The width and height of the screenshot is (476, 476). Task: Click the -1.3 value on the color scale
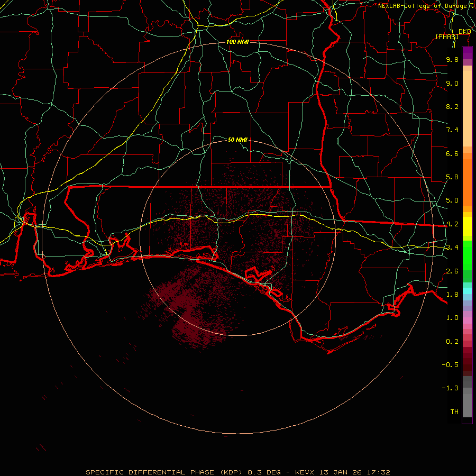(450, 388)
